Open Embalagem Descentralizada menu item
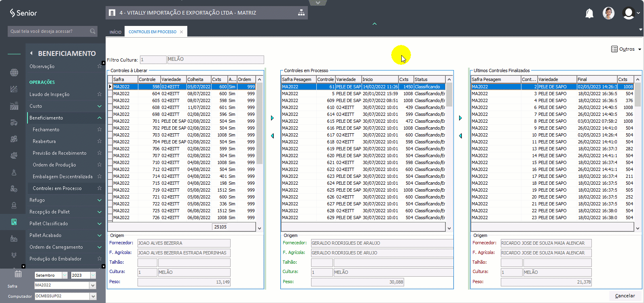Screen dimensions: 644x303 point(62,177)
